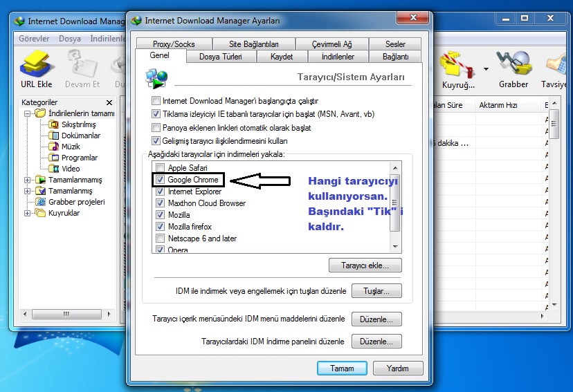Image resolution: width=573 pixels, height=392 pixels.
Task: Click the Tamamlanmamış folder icon
Action: click(x=41, y=180)
